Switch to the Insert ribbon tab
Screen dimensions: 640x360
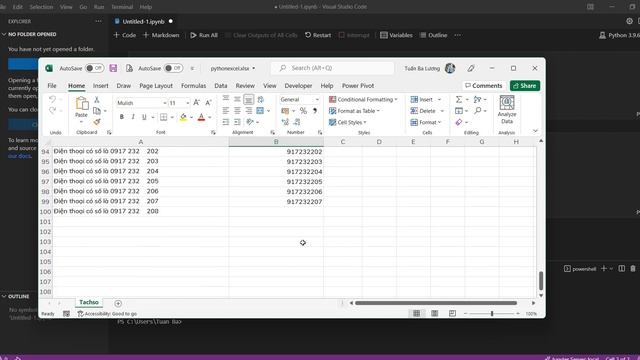[x=100, y=86]
